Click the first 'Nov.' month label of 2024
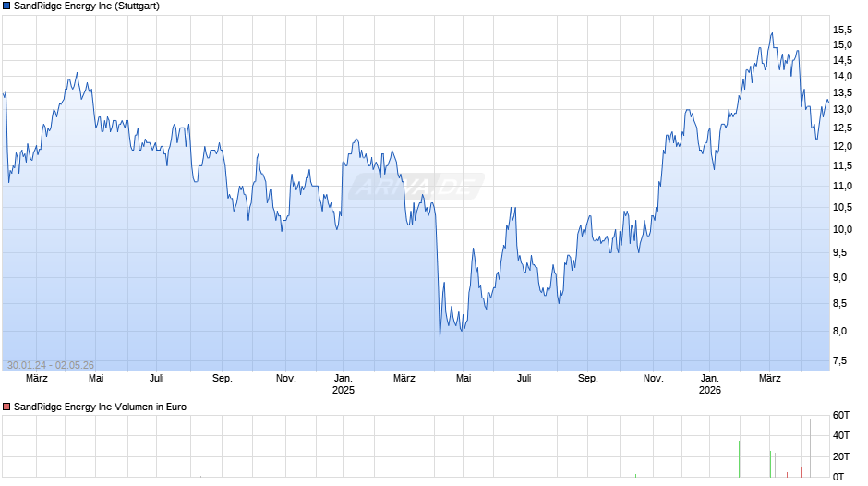The height and width of the screenshot is (486, 868). click(x=285, y=379)
